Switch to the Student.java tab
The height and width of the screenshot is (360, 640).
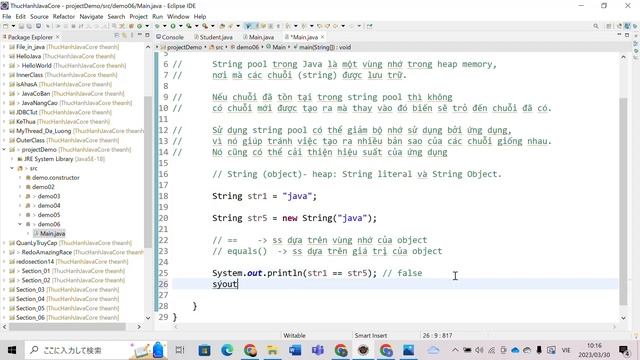coord(213,37)
